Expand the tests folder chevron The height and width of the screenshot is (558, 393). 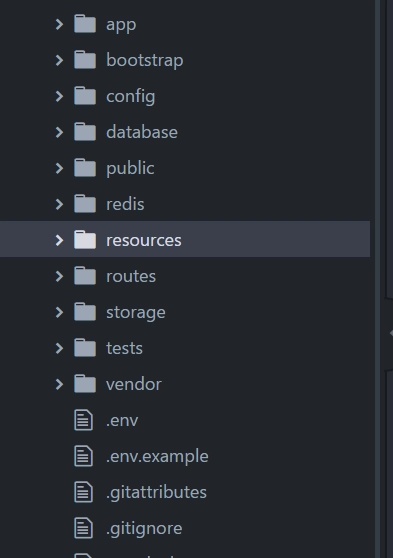(x=59, y=348)
